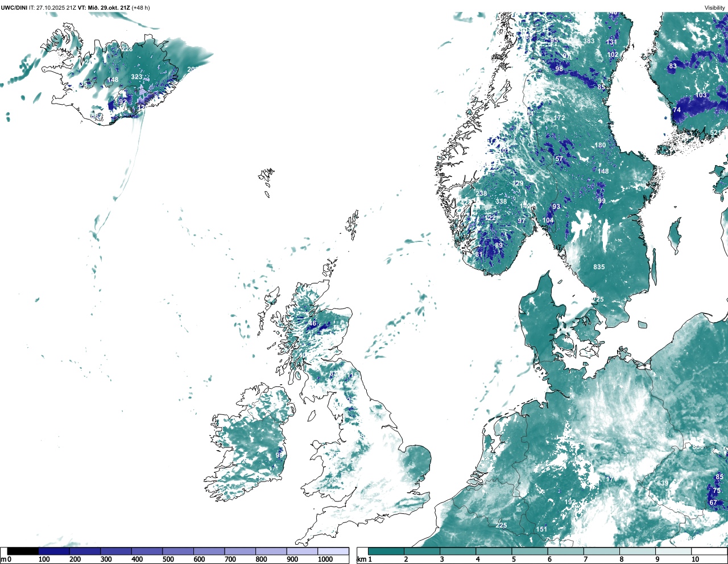Viewport: 728px width, 564px height.
Task: Click the '129' value in Norway
Action: coord(518,183)
